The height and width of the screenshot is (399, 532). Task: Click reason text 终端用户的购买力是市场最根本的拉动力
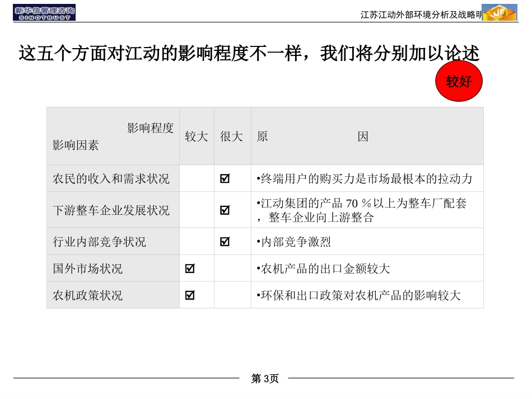coord(365,179)
